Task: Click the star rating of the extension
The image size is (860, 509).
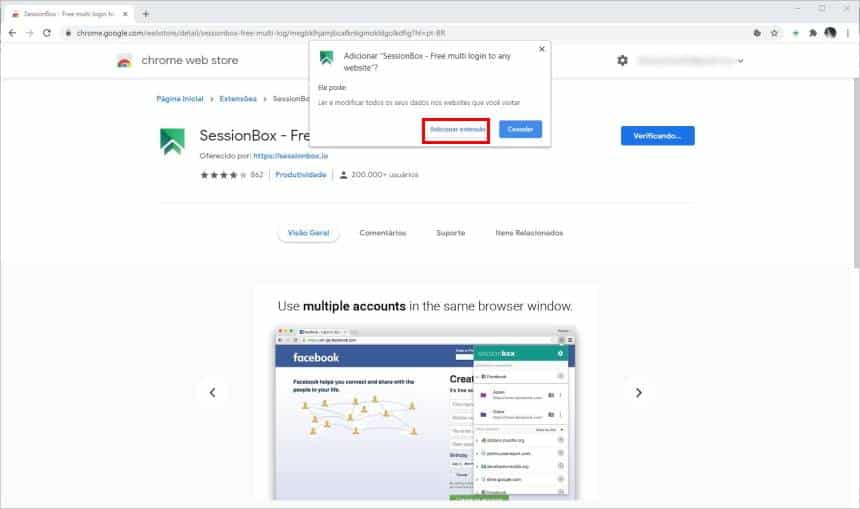Action: tap(223, 175)
